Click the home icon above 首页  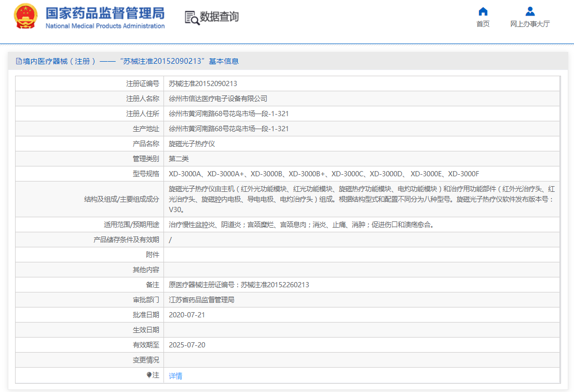pos(483,11)
